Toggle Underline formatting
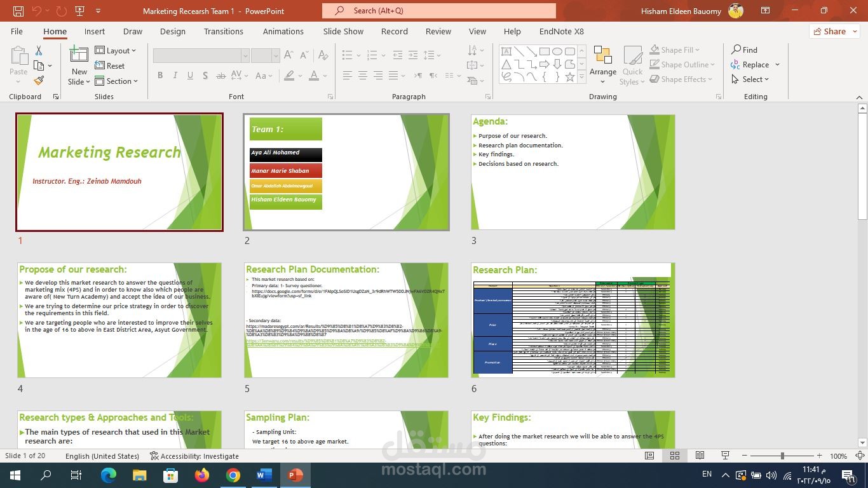The height and width of the screenshot is (488, 868). point(190,76)
